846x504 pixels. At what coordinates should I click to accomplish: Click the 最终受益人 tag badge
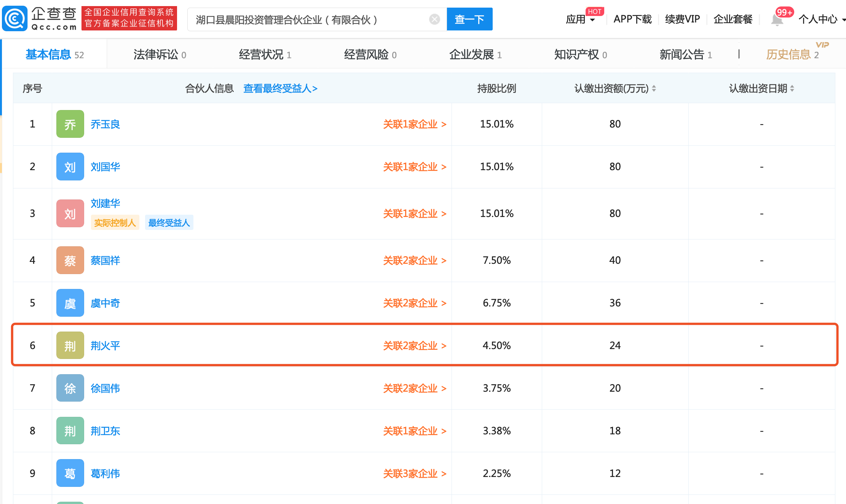click(169, 223)
